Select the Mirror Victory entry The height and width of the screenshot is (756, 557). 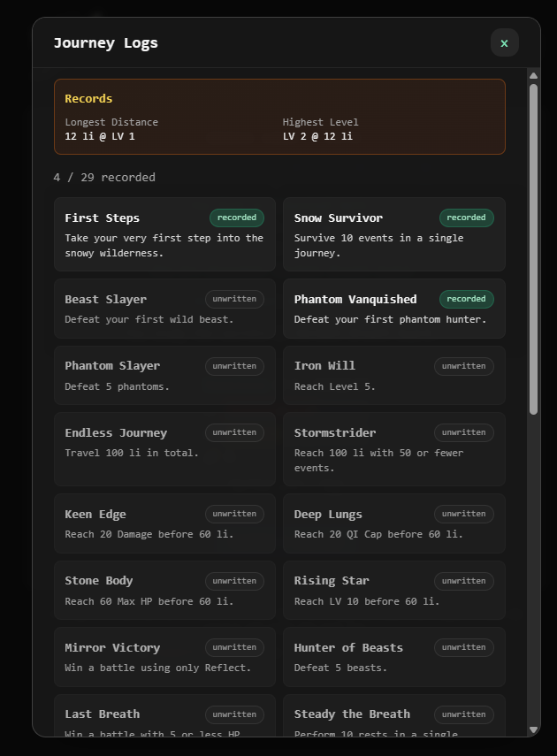click(x=164, y=657)
